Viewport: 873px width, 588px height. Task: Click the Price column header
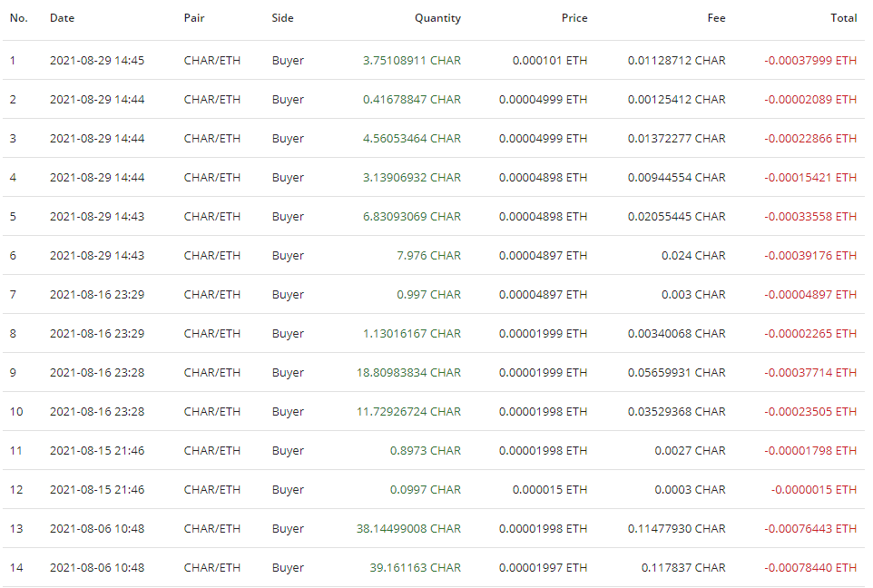(x=574, y=18)
